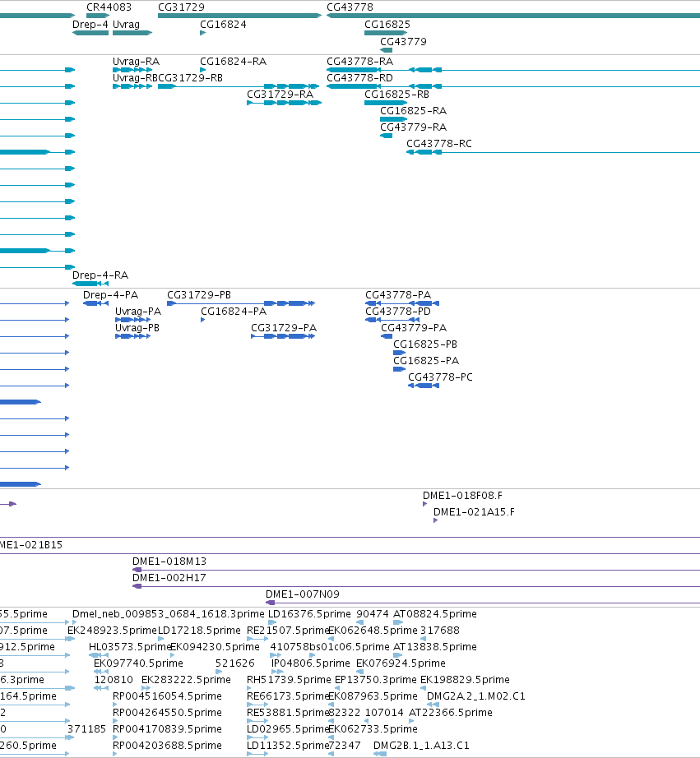Click the CG43778-PD protein label
The width and height of the screenshot is (700, 758).
[398, 312]
